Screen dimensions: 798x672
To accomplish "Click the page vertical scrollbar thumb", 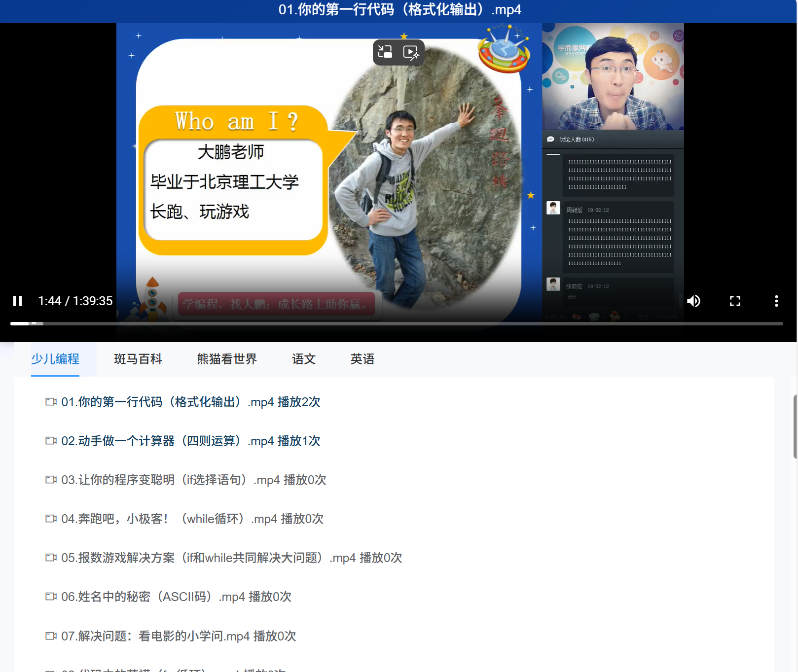I will 795,426.
